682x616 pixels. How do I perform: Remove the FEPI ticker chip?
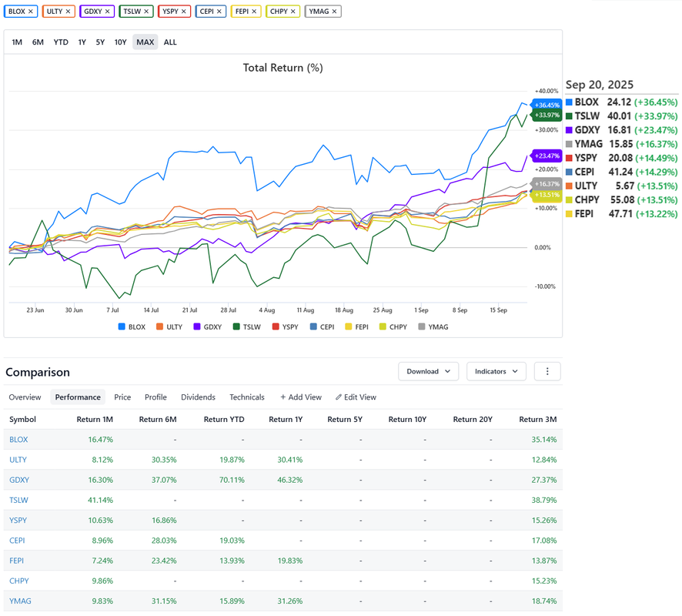(x=254, y=12)
